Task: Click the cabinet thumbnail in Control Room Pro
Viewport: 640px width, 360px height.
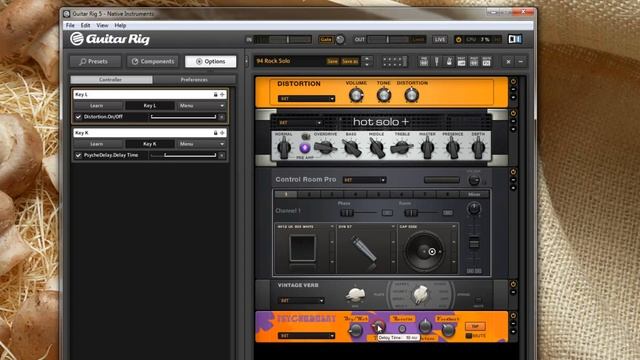Action: coord(303,248)
